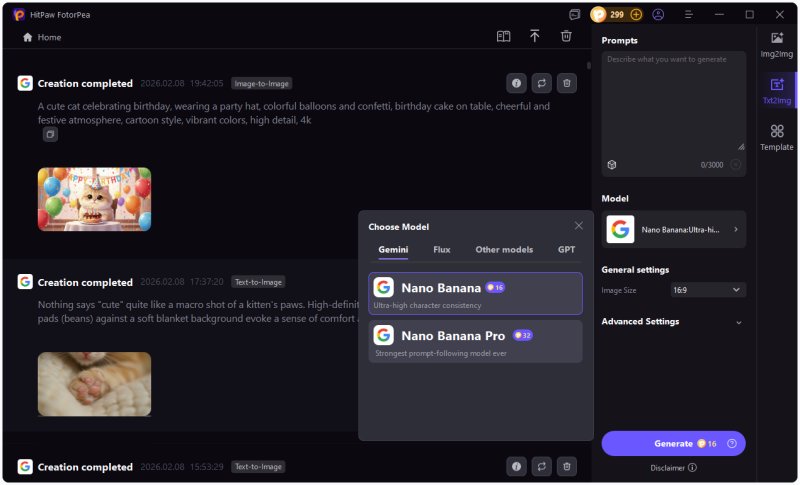Viewport: 800px width, 485px height.
Task: Select the Nano Banana model option
Action: point(475,293)
